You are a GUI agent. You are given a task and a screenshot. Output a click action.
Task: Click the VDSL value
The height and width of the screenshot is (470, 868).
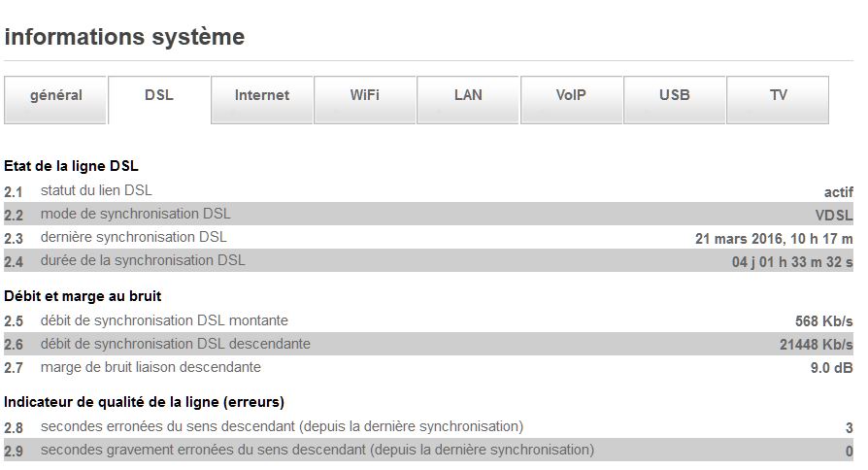pyautogui.click(x=833, y=216)
